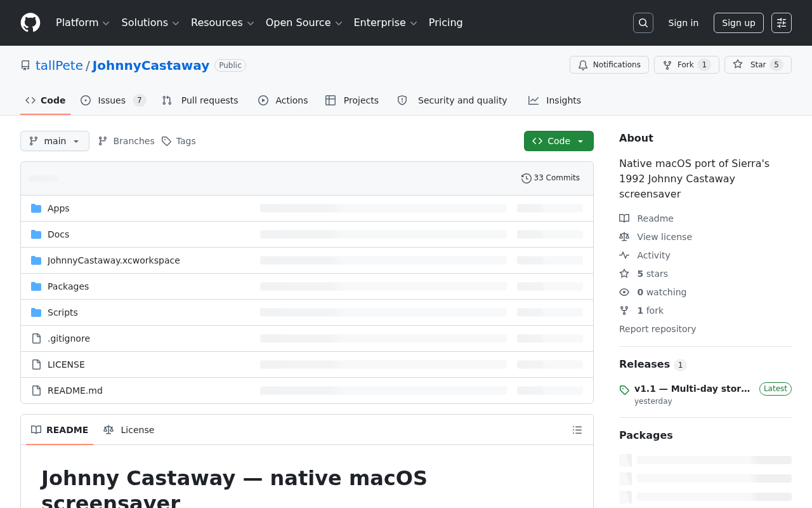Click the Star icon
The image size is (812, 508).
tap(738, 64)
